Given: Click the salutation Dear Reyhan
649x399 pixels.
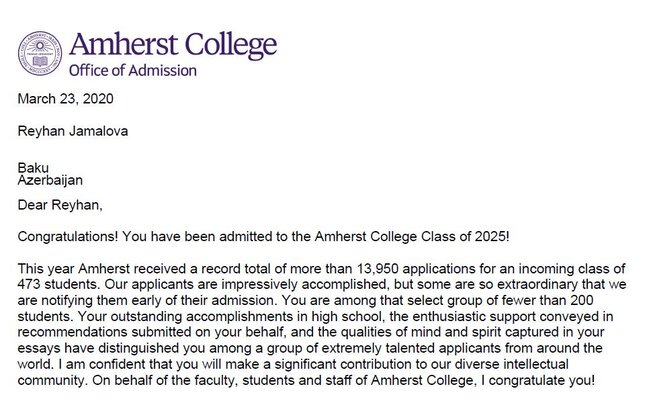Looking at the screenshot, I should point(60,205).
